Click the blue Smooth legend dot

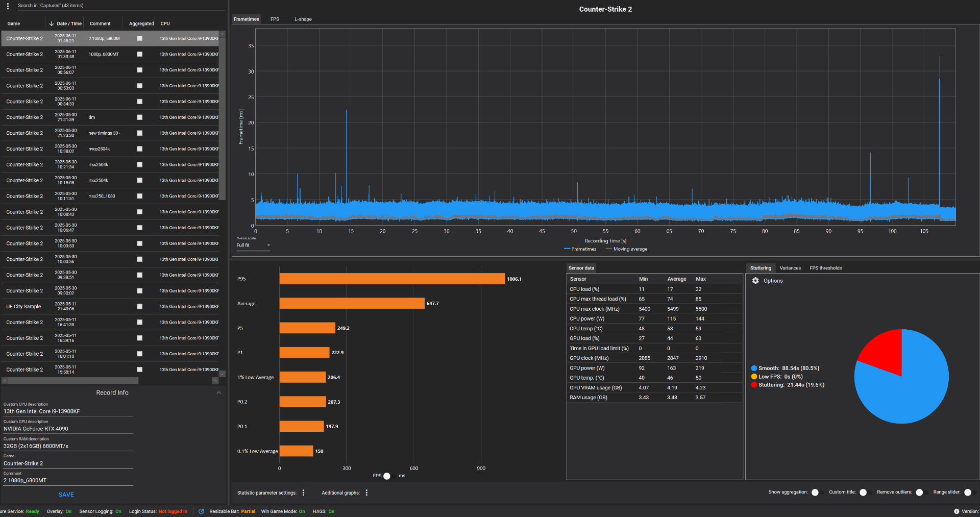(x=754, y=368)
